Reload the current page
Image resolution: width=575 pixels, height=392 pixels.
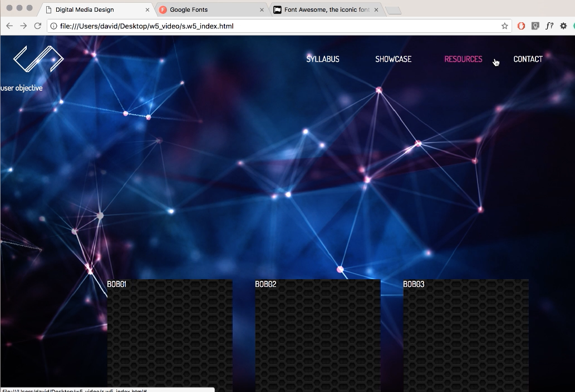38,26
